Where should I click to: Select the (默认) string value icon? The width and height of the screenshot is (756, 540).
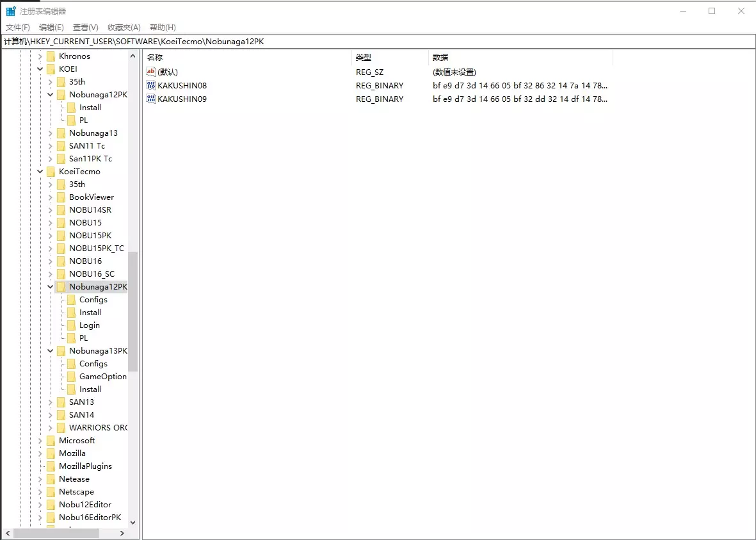coord(151,72)
